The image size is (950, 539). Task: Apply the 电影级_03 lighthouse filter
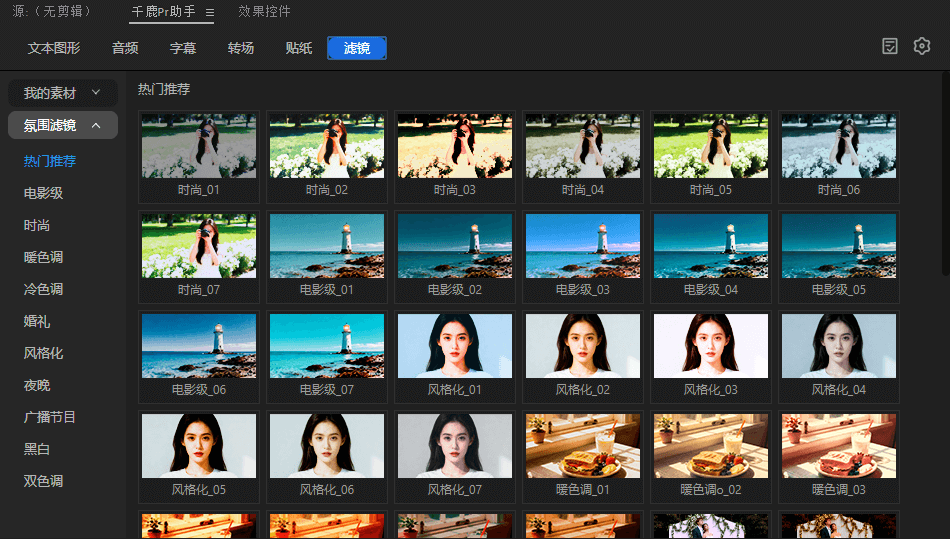[x=583, y=247]
